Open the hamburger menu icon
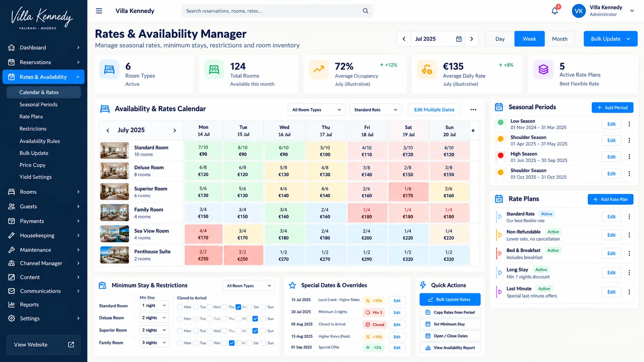 point(99,11)
